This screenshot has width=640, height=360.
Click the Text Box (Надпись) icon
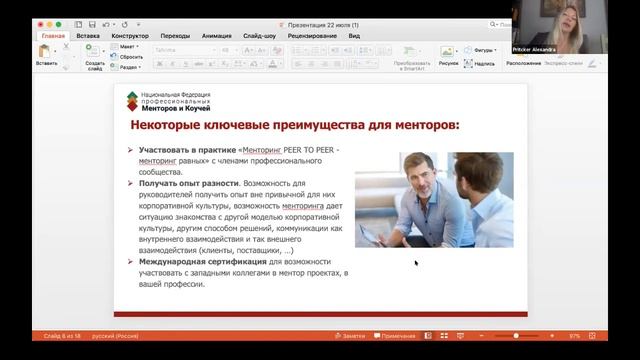pos(468,63)
